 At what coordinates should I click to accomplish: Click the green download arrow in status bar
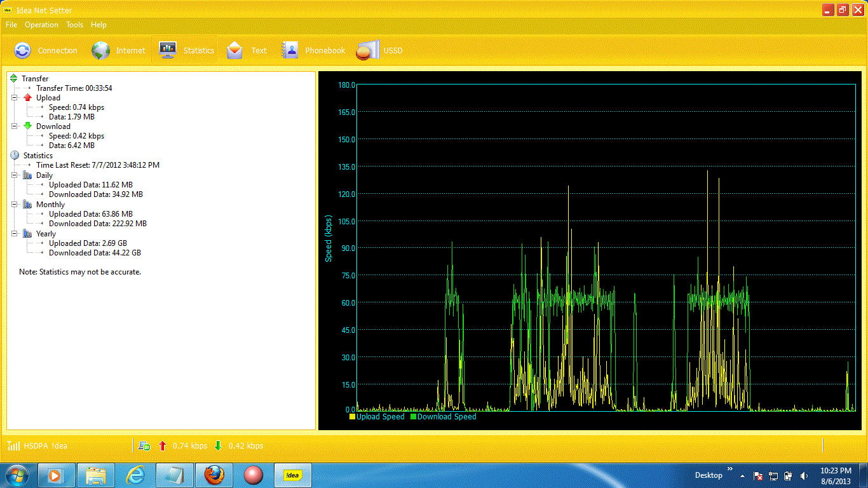218,445
